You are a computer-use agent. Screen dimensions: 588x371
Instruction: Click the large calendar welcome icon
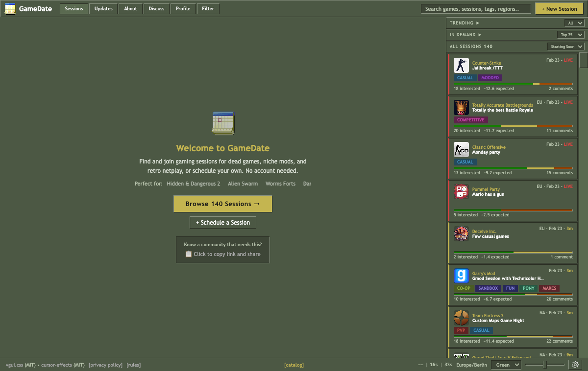coord(223,123)
